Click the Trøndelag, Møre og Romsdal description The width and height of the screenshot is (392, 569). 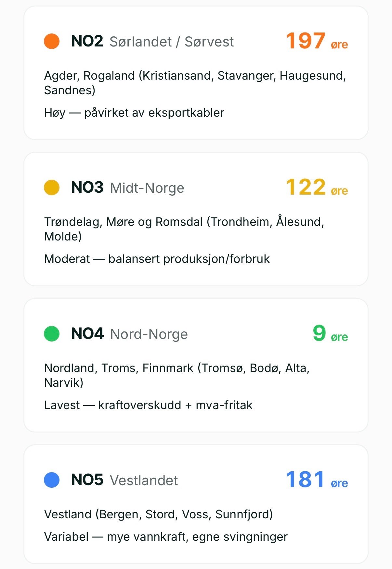(184, 229)
